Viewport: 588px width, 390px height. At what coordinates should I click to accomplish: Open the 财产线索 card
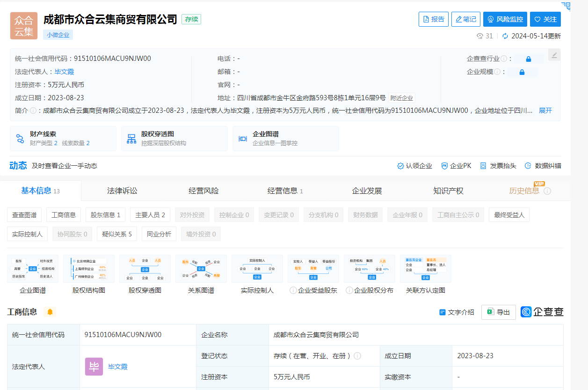(x=63, y=139)
